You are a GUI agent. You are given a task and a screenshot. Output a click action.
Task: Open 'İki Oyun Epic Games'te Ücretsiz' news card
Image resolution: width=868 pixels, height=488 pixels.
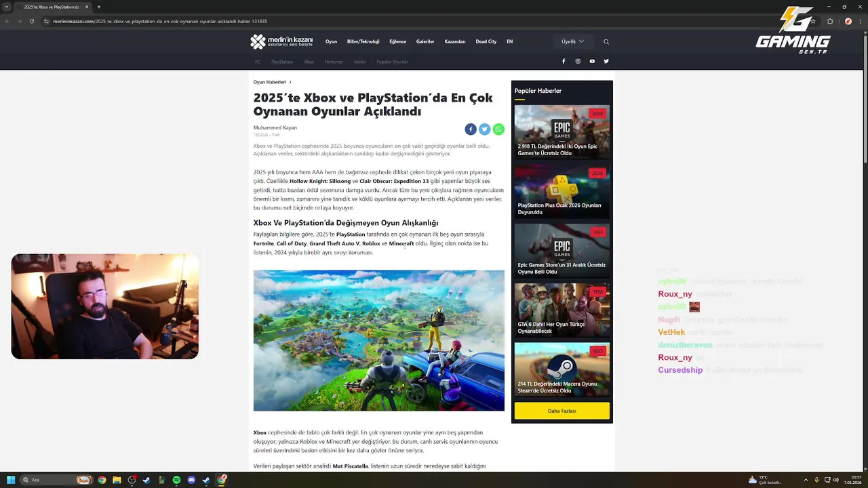click(x=562, y=131)
